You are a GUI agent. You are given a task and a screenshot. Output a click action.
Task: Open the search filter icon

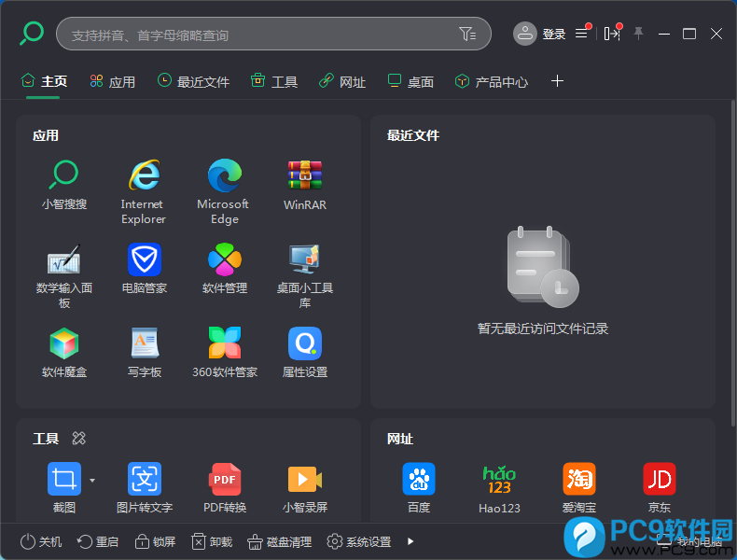[467, 34]
